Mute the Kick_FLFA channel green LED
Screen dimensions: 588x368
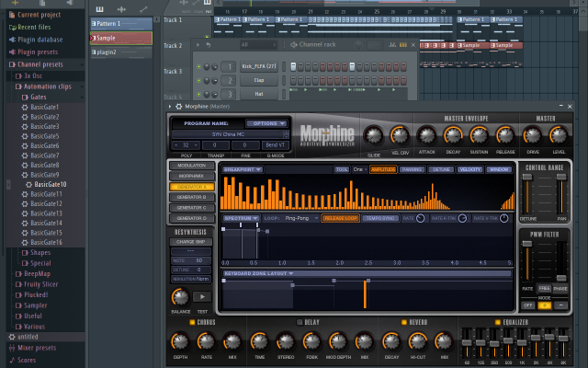(x=198, y=67)
